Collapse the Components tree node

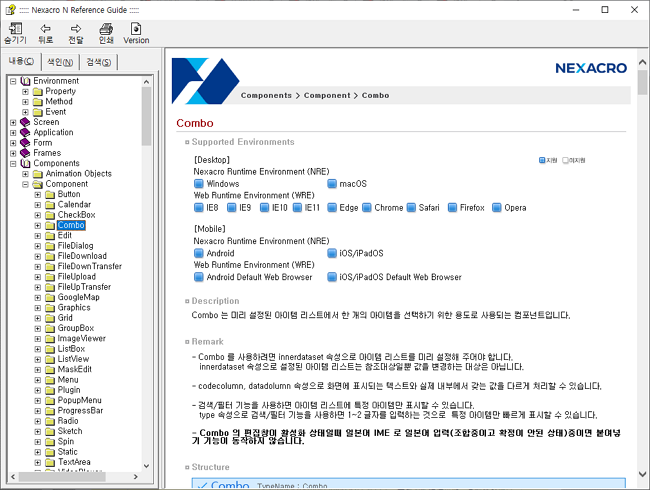13,163
